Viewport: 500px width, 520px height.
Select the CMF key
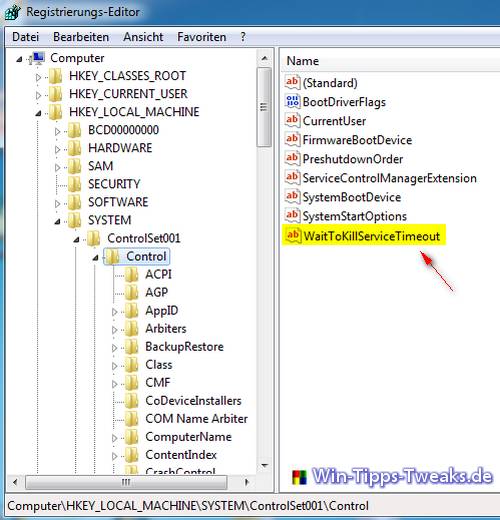point(158,383)
